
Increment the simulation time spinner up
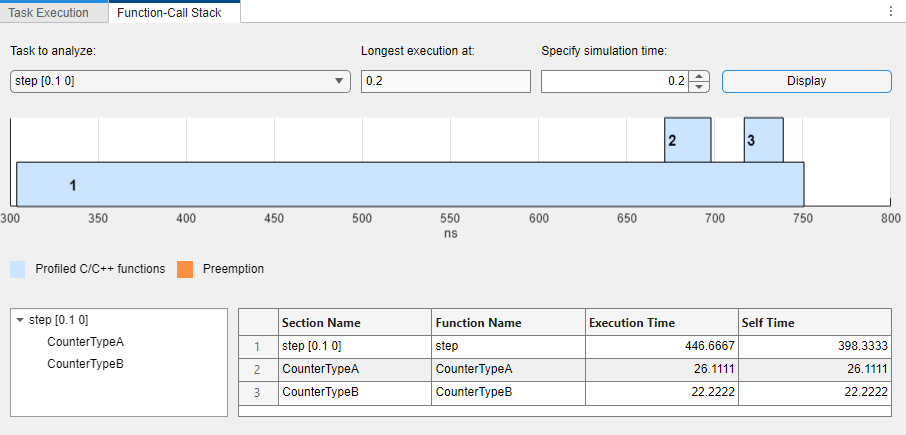(700, 76)
